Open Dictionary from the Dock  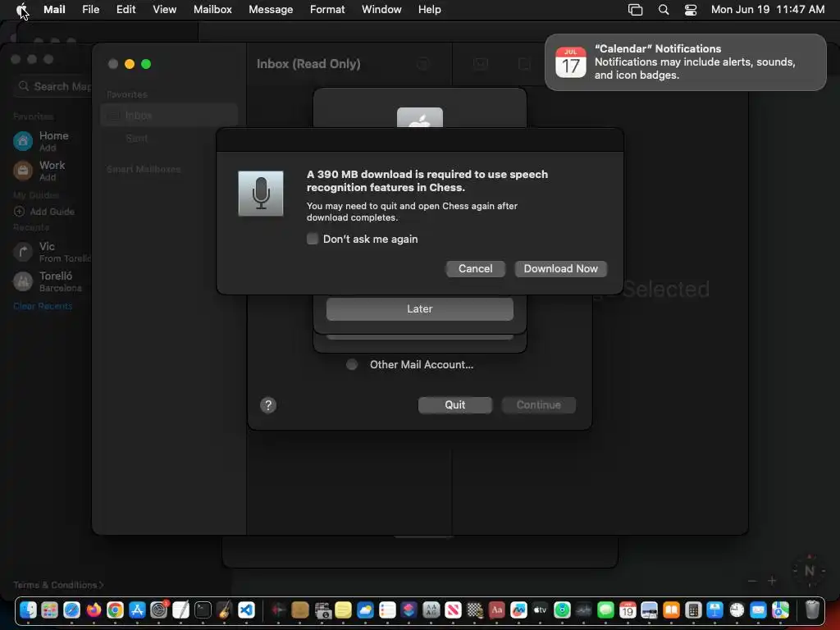click(x=496, y=609)
